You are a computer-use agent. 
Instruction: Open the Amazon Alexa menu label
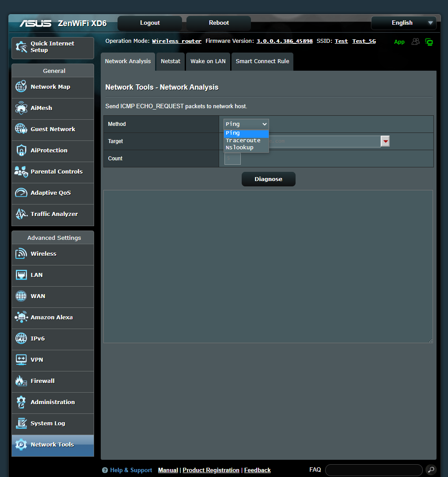click(52, 317)
